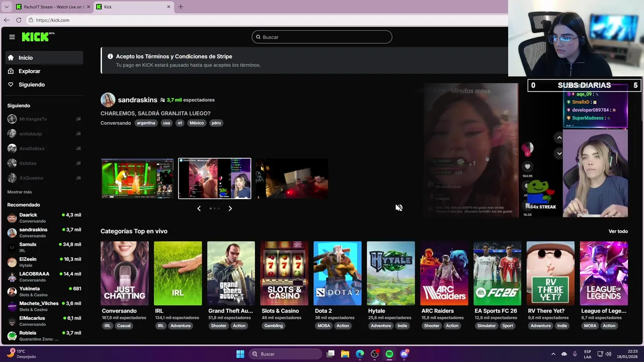
Task: Open ElMacarius recommended channel
Action: coord(44,321)
